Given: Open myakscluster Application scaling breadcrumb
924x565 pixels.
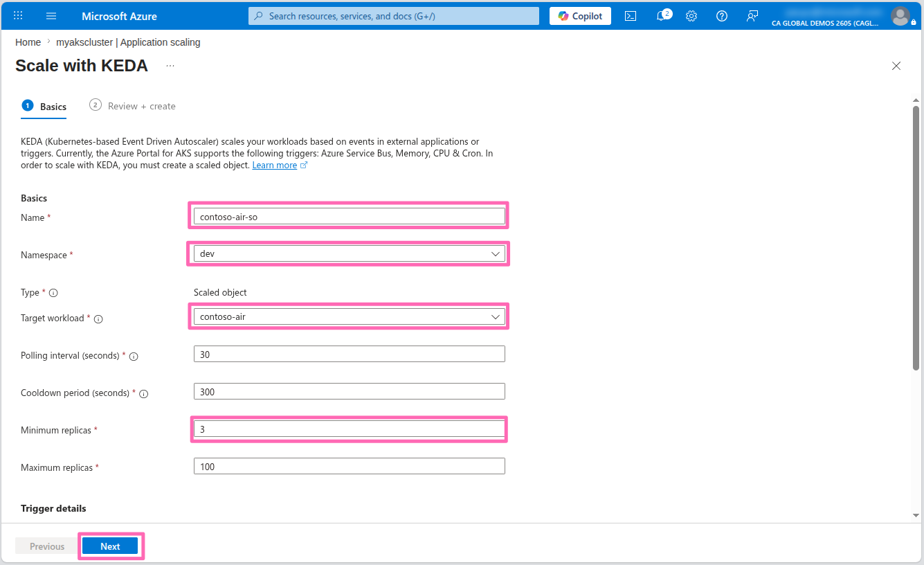Looking at the screenshot, I should tap(128, 42).
